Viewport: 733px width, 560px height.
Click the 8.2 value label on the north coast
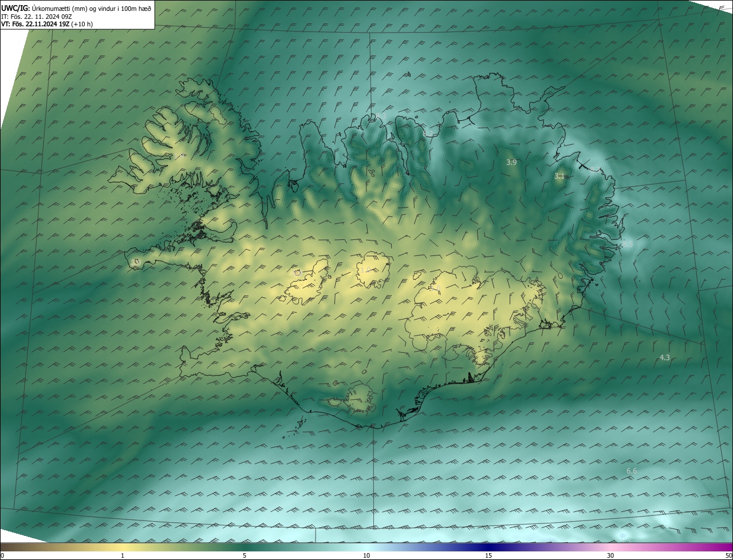point(428,133)
